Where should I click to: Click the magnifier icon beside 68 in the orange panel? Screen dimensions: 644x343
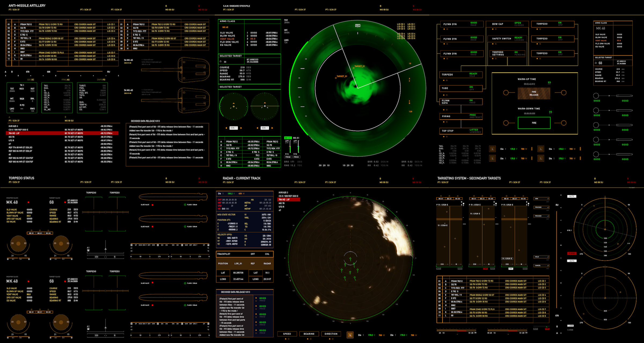596,63
